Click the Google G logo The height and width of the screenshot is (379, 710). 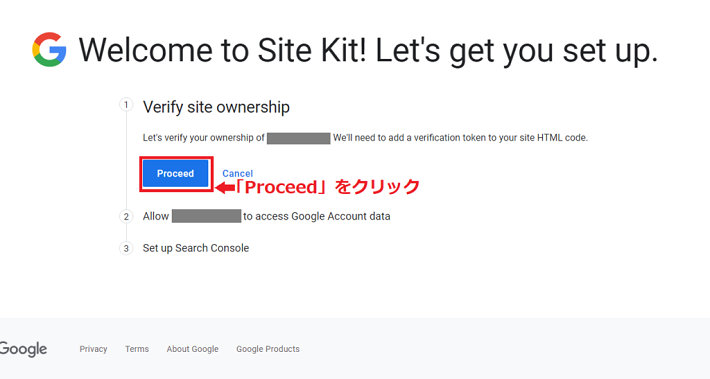[49, 49]
